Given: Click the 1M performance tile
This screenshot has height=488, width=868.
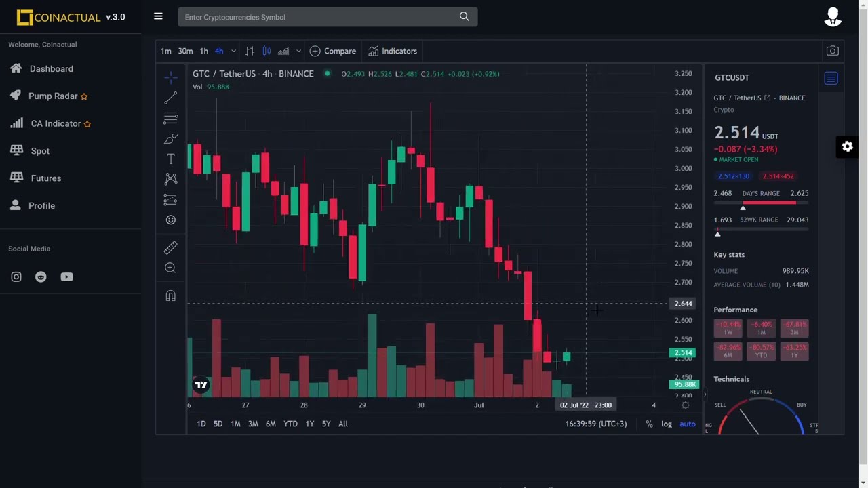Looking at the screenshot, I should tap(761, 328).
